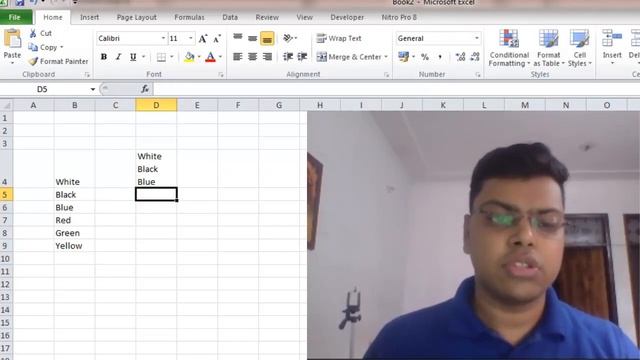Viewport: 640px width, 360px height.
Task: Click the Name Box showing D5
Action: click(x=43, y=89)
